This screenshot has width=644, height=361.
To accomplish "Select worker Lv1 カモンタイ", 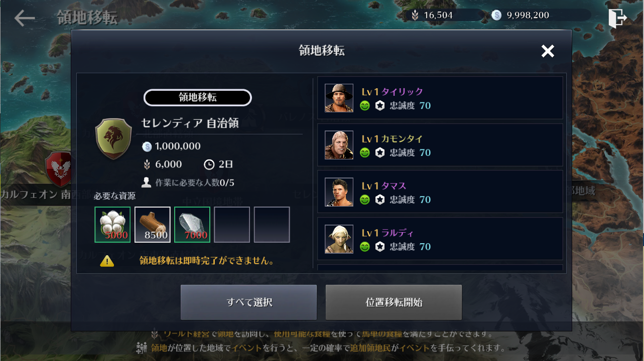I will (x=440, y=145).
